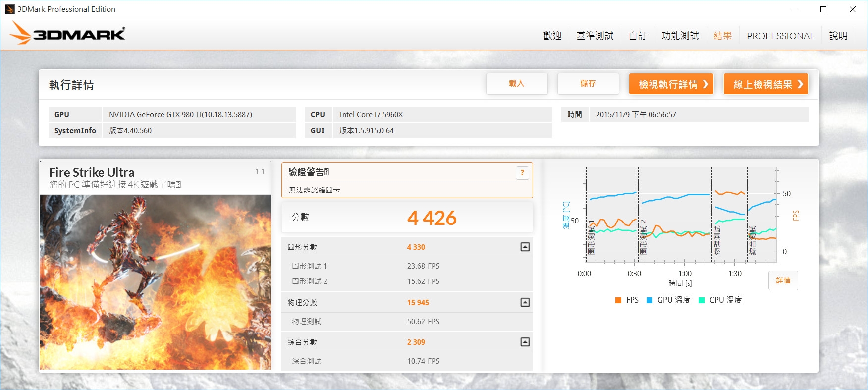
Task: Click the orange FPS legend swatch
Action: click(618, 300)
